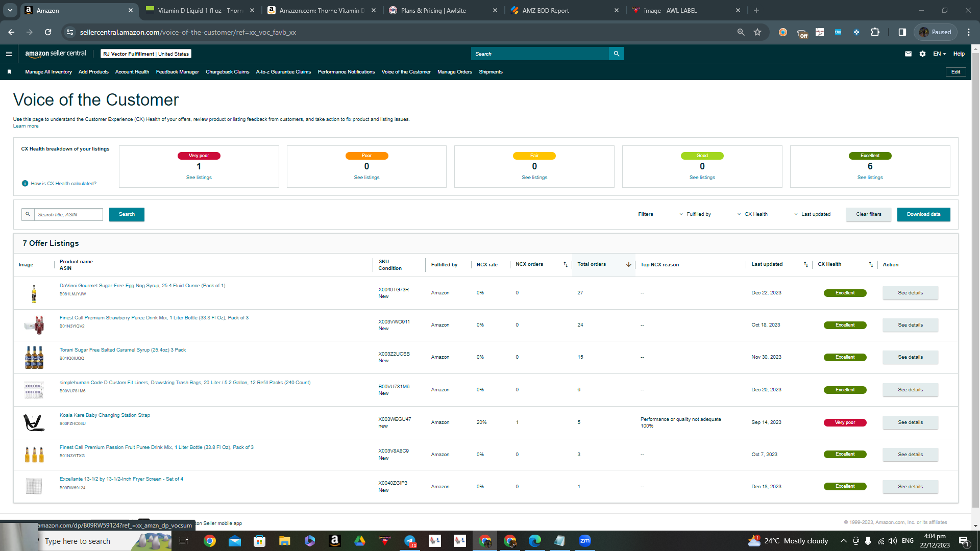This screenshot has height=551, width=980.
Task: Open Help in the header
Action: (959, 54)
